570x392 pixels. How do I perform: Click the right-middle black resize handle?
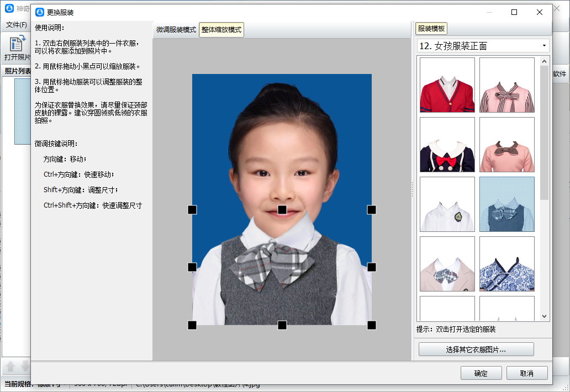(x=372, y=267)
